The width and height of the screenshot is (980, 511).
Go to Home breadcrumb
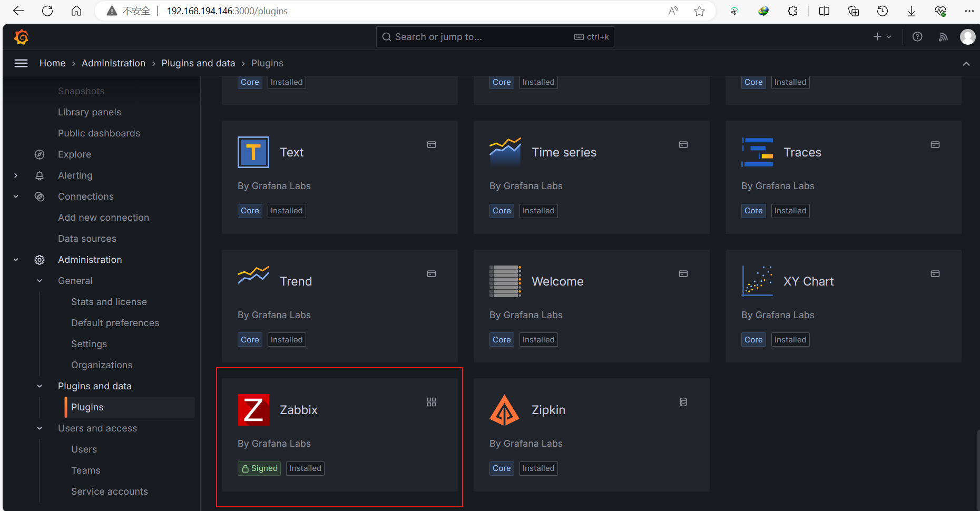pyautogui.click(x=53, y=63)
